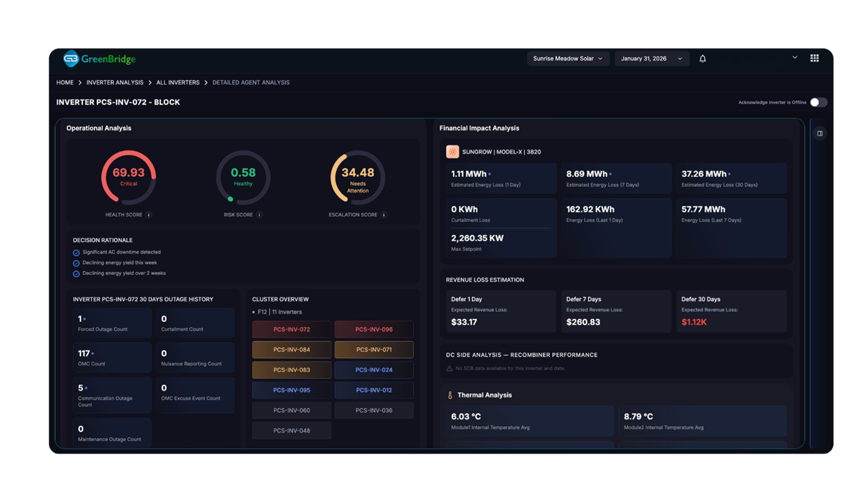Open inverter PCS-INV-071
The image size is (868, 488).
[x=374, y=350]
